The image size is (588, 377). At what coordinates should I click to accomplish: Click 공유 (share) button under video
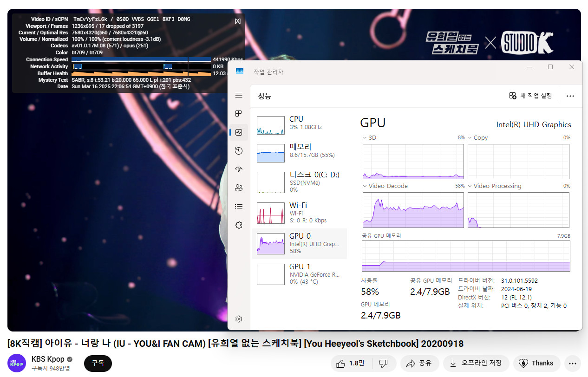click(x=419, y=363)
